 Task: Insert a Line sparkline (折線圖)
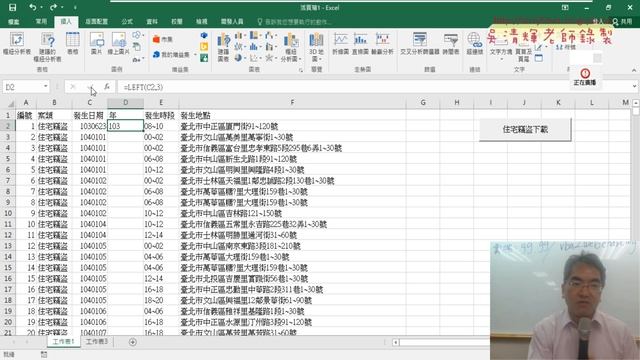point(340,44)
